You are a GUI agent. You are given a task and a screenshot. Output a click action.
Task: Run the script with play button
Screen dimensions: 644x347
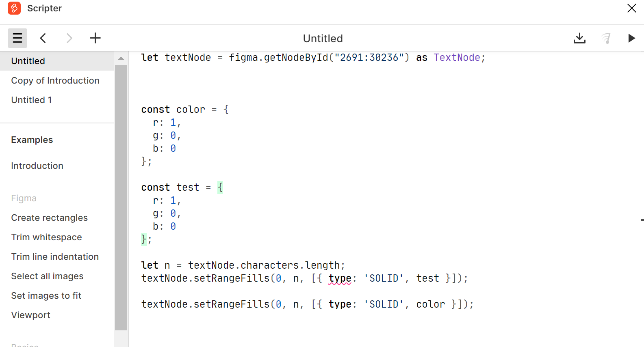tap(631, 38)
